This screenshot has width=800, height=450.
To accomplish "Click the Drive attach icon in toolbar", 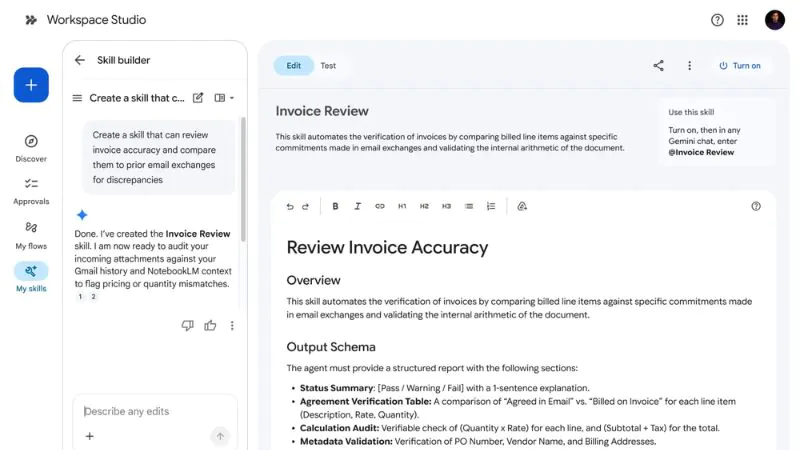I will [x=522, y=206].
